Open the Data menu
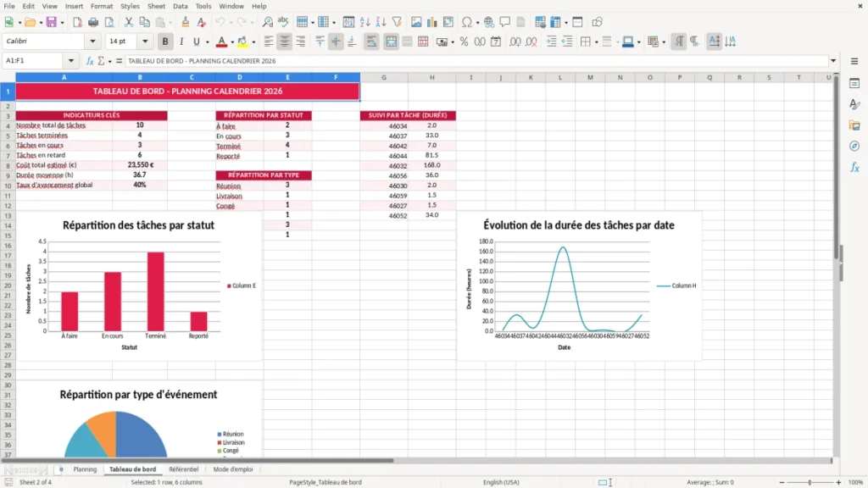The height and width of the screenshot is (488, 868). 181,6
